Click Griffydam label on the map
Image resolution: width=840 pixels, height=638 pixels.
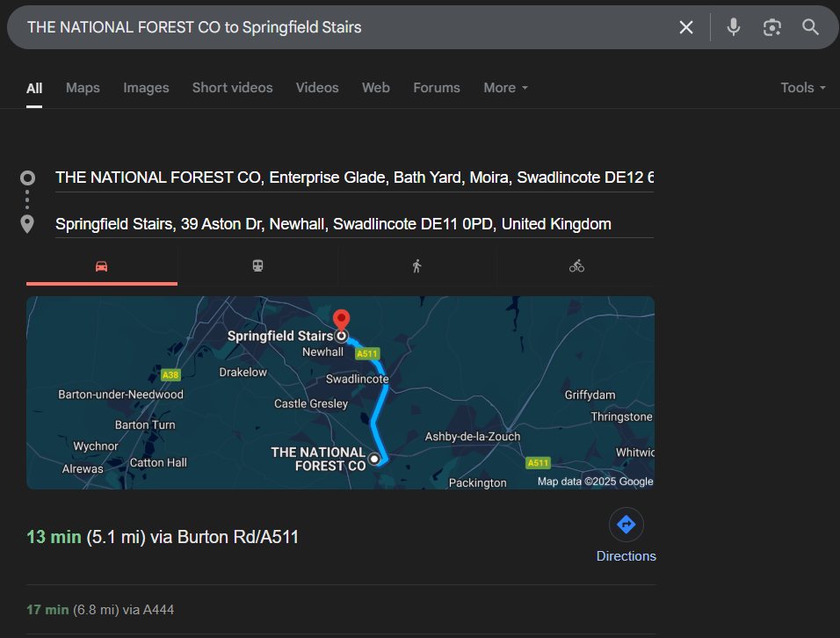[590, 395]
